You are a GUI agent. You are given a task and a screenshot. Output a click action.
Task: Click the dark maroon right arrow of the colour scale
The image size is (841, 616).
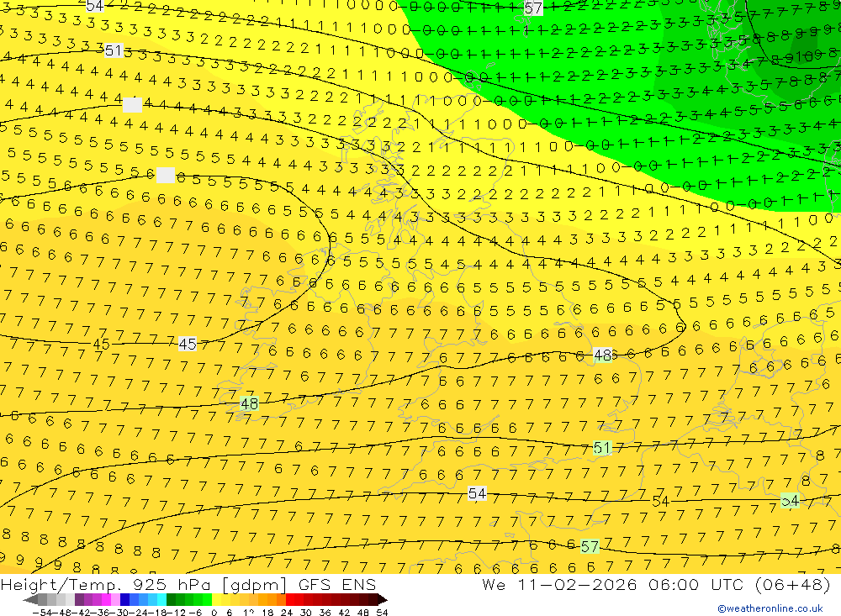point(383,599)
